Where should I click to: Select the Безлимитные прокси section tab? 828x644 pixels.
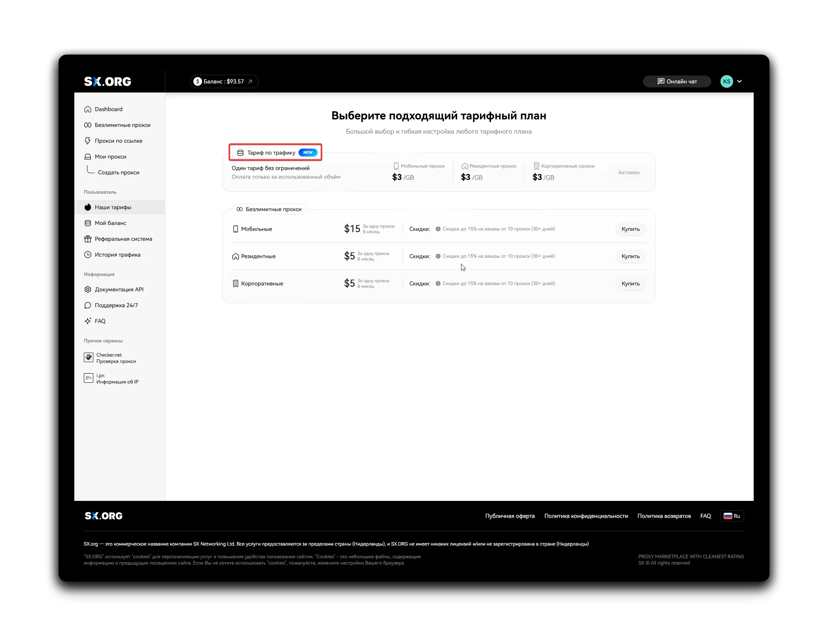pyautogui.click(x=269, y=209)
